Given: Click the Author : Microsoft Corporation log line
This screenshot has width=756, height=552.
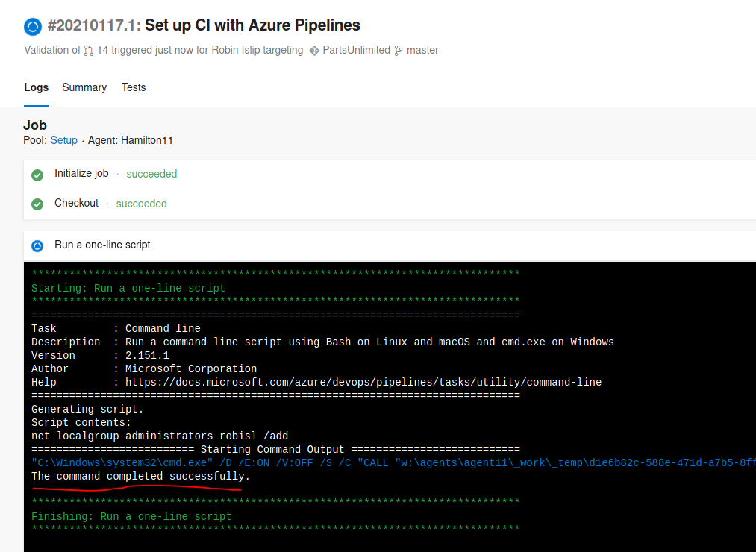Looking at the screenshot, I should coord(144,369).
